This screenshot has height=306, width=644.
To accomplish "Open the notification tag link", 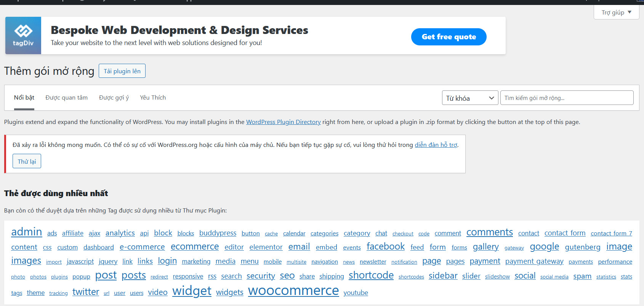I will click(404, 262).
